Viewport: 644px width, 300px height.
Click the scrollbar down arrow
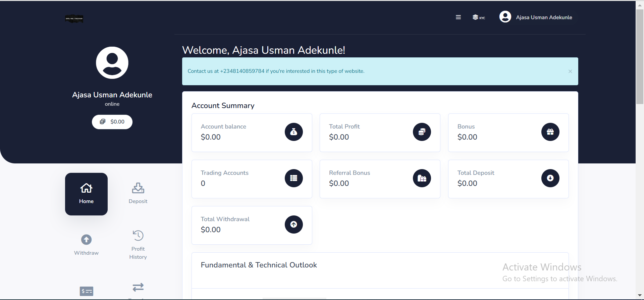(x=640, y=296)
